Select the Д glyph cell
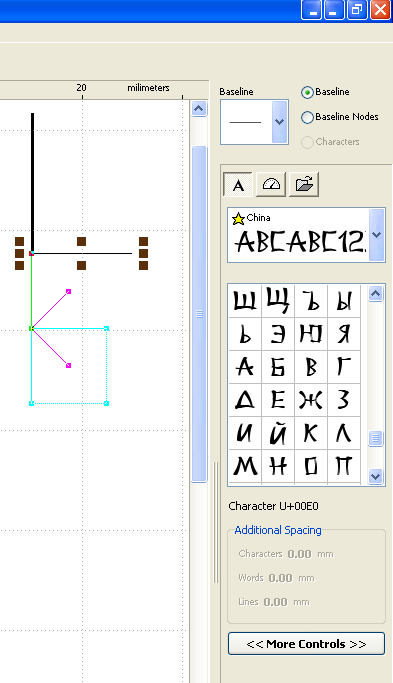Screen dimensions: 393x683 pos(245,399)
